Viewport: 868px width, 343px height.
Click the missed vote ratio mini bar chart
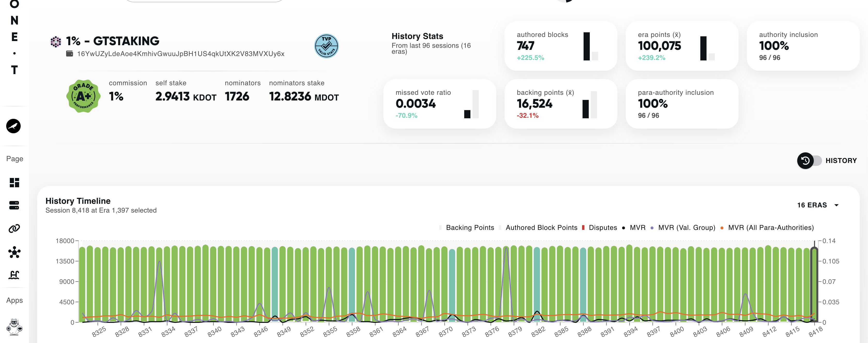coord(471,104)
